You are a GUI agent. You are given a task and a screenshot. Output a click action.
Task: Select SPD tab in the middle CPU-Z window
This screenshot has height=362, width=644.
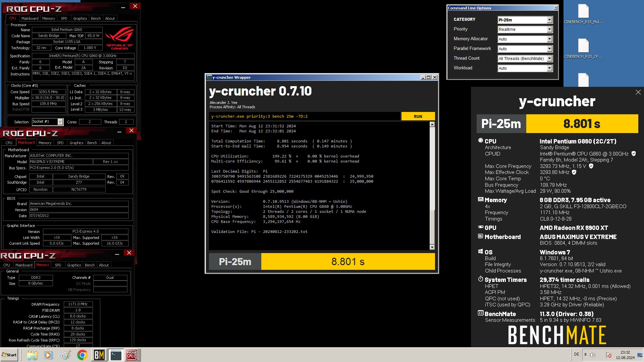[x=60, y=143]
